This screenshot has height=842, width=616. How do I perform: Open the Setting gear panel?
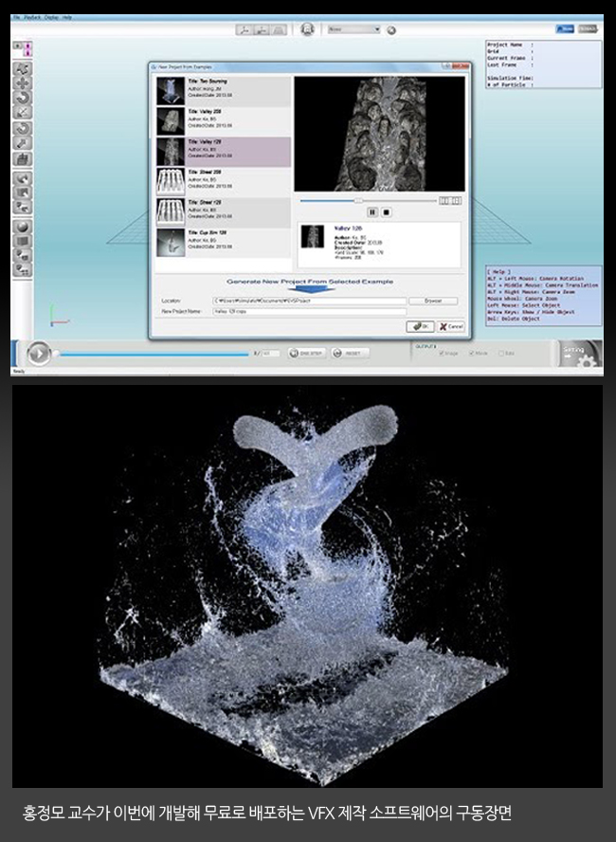[x=579, y=354]
